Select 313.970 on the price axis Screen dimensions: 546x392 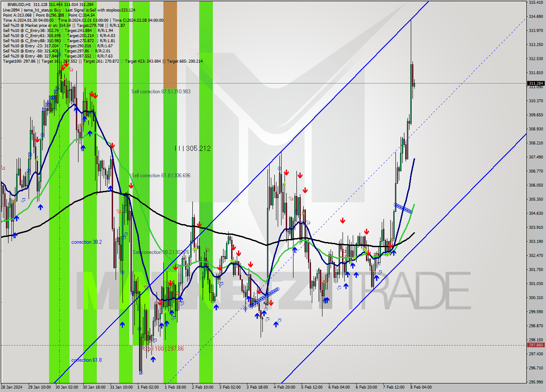point(536,31)
